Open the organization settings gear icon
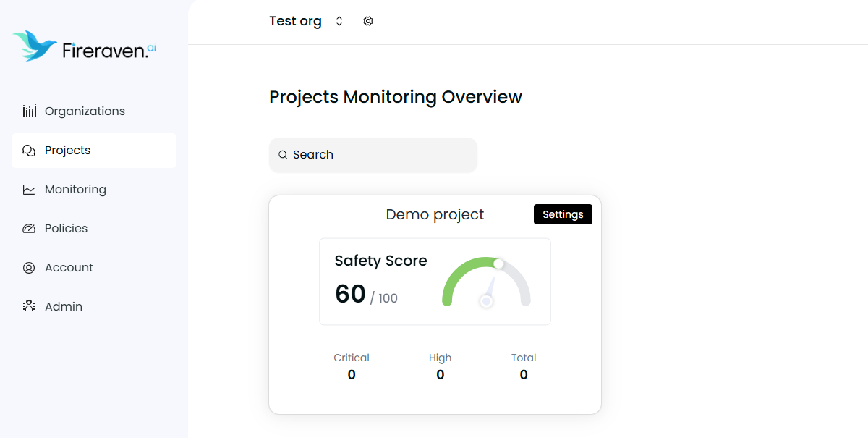The height and width of the screenshot is (438, 868). coord(368,21)
